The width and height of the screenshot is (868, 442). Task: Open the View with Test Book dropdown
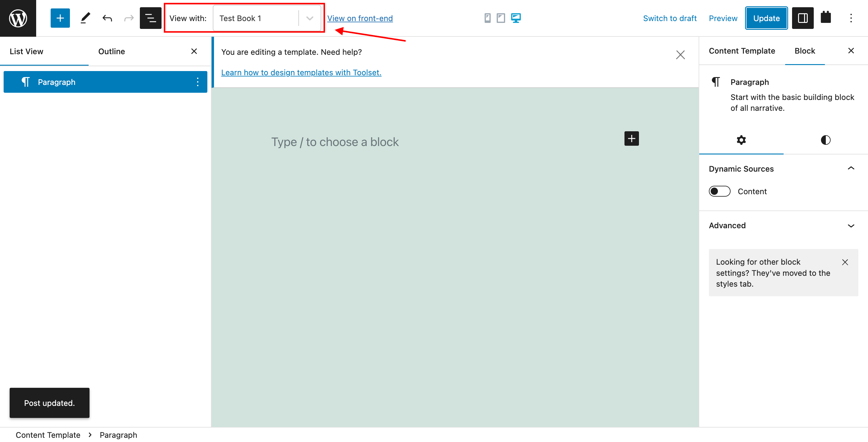[x=266, y=18]
